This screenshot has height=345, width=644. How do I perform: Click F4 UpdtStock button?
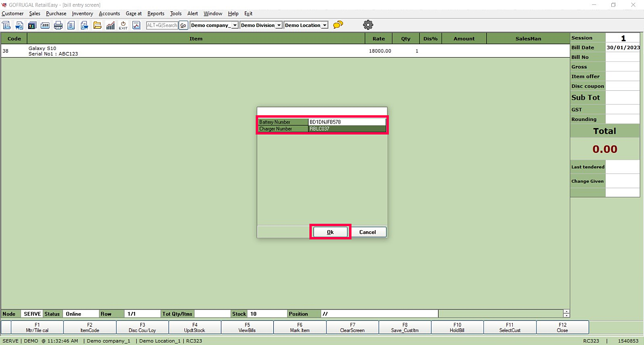pyautogui.click(x=195, y=327)
